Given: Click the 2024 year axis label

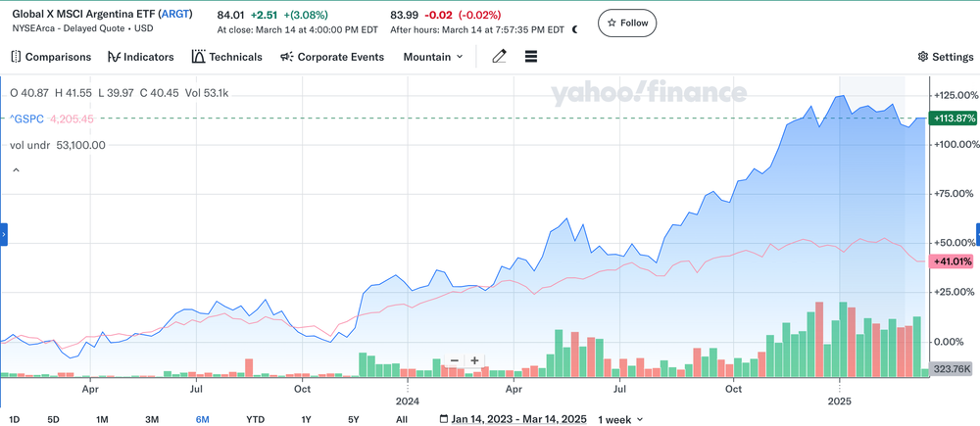Looking at the screenshot, I should pyautogui.click(x=407, y=400).
